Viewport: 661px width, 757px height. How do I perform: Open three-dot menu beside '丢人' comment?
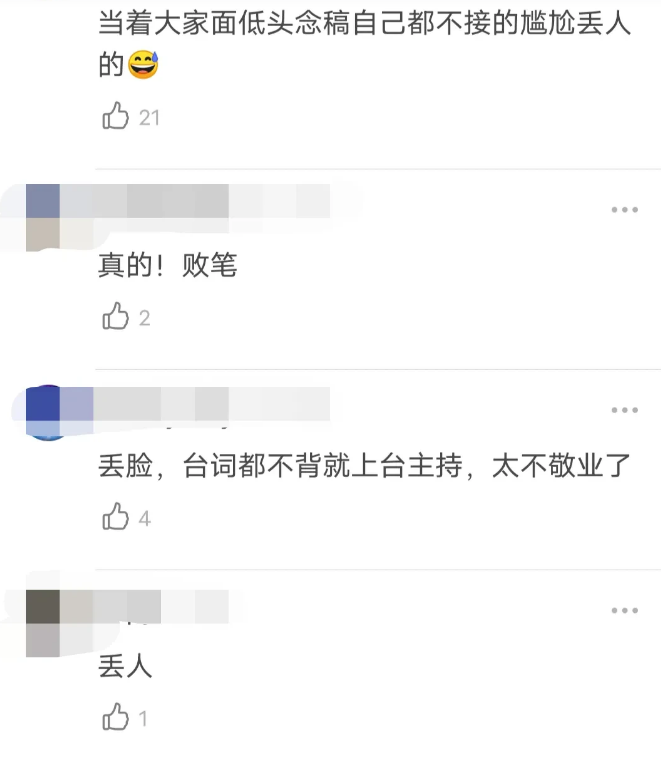[x=625, y=610]
